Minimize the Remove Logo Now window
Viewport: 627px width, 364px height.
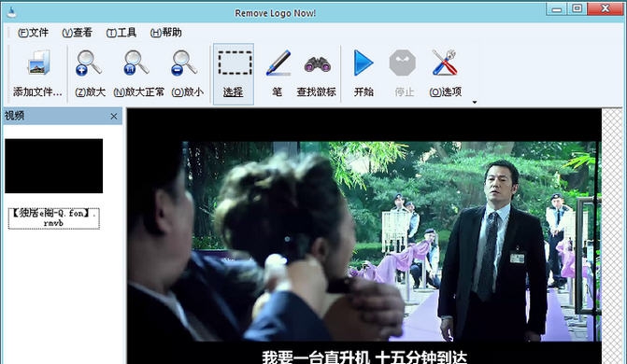tap(557, 8)
